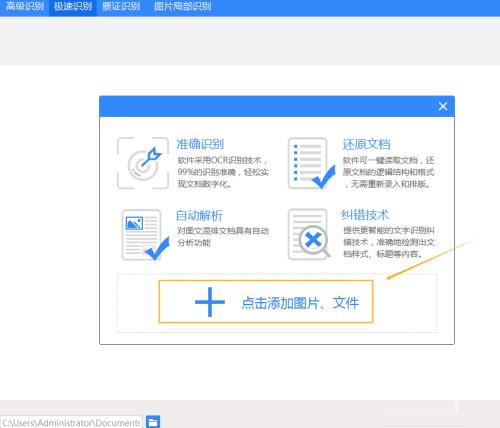500x428 pixels.
Task: Click 点击添加图片、文件 button
Action: pos(266,302)
